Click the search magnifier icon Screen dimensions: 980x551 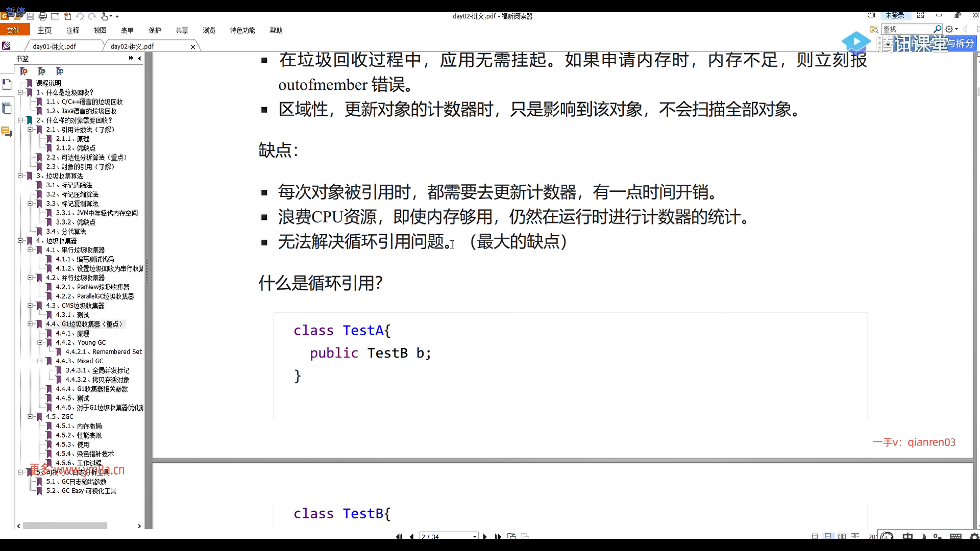(x=937, y=29)
